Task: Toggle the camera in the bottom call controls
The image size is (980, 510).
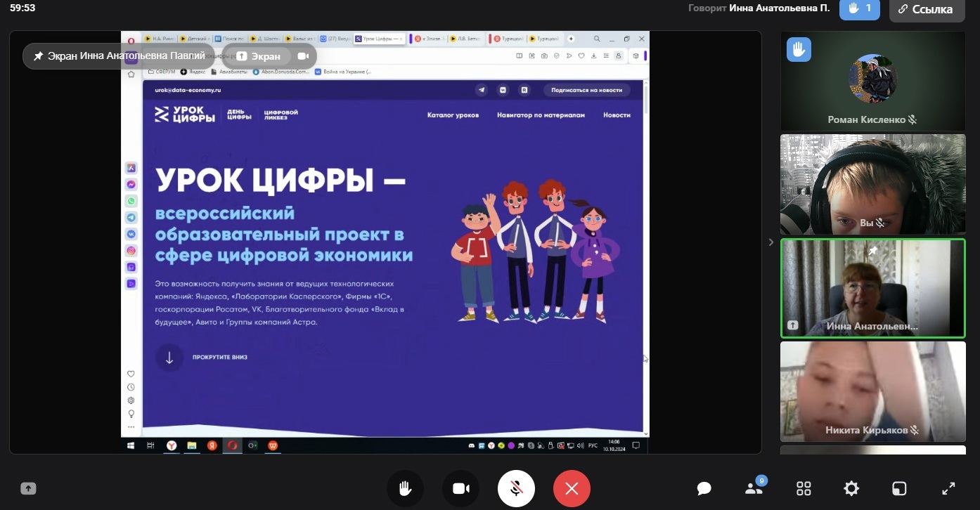Action: point(461,488)
